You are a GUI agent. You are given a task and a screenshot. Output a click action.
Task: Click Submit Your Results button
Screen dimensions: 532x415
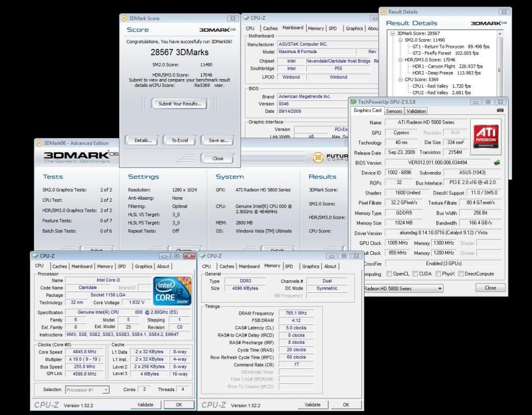pyautogui.click(x=179, y=104)
